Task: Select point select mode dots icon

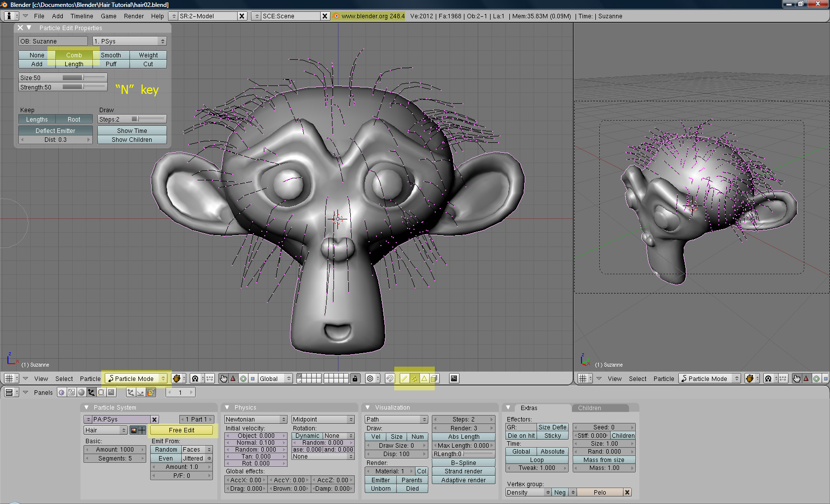Action: [415, 378]
